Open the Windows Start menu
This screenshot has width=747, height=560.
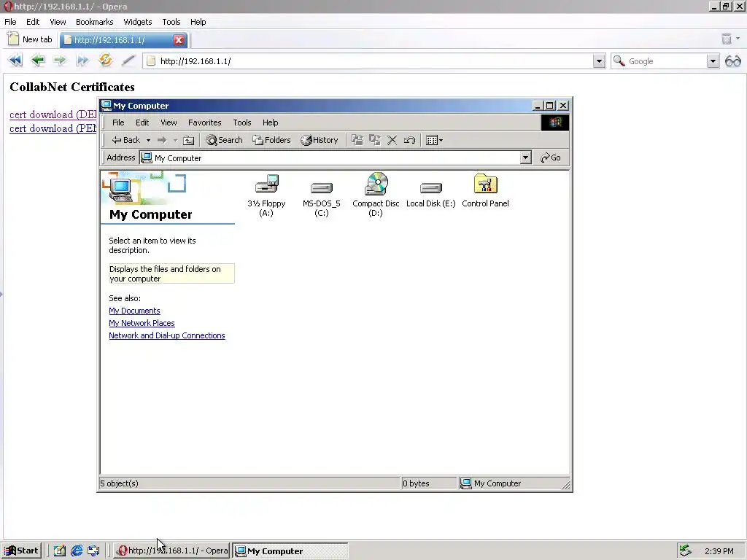(x=22, y=551)
